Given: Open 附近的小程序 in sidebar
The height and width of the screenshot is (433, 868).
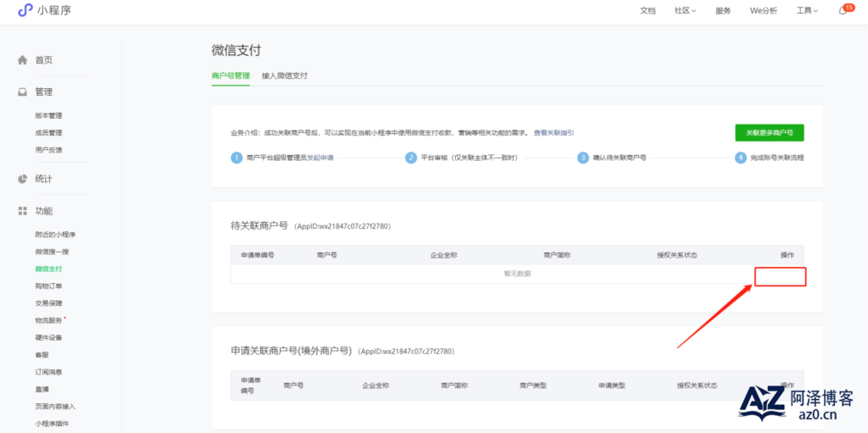Looking at the screenshot, I should pyautogui.click(x=55, y=235).
